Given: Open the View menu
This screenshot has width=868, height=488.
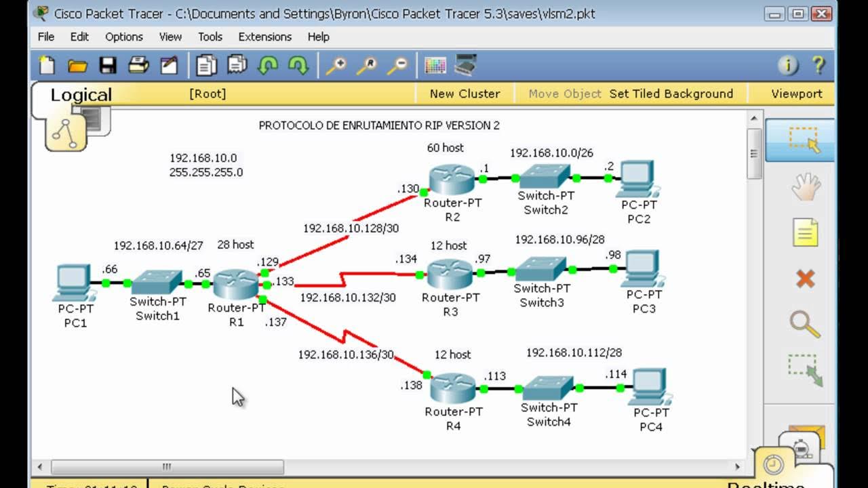Looking at the screenshot, I should [x=170, y=37].
